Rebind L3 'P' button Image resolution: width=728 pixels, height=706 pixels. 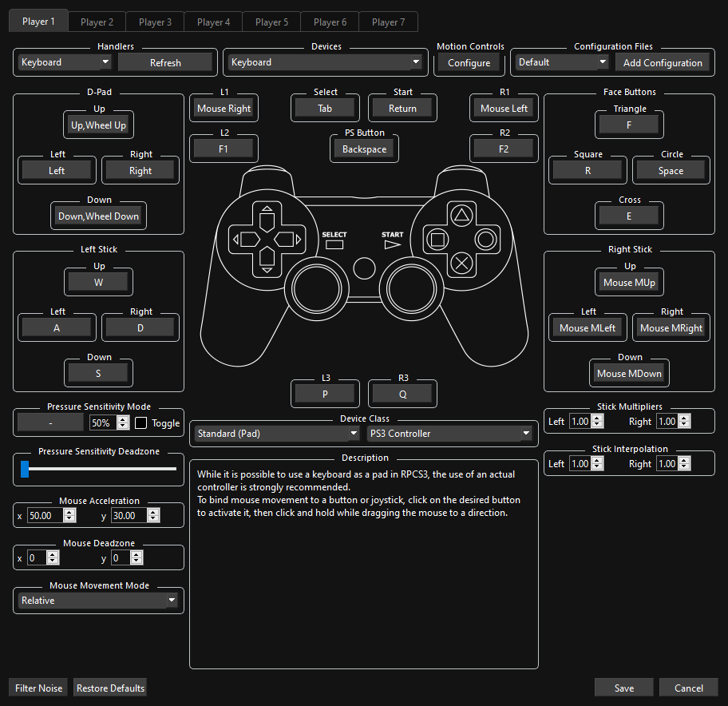point(325,394)
